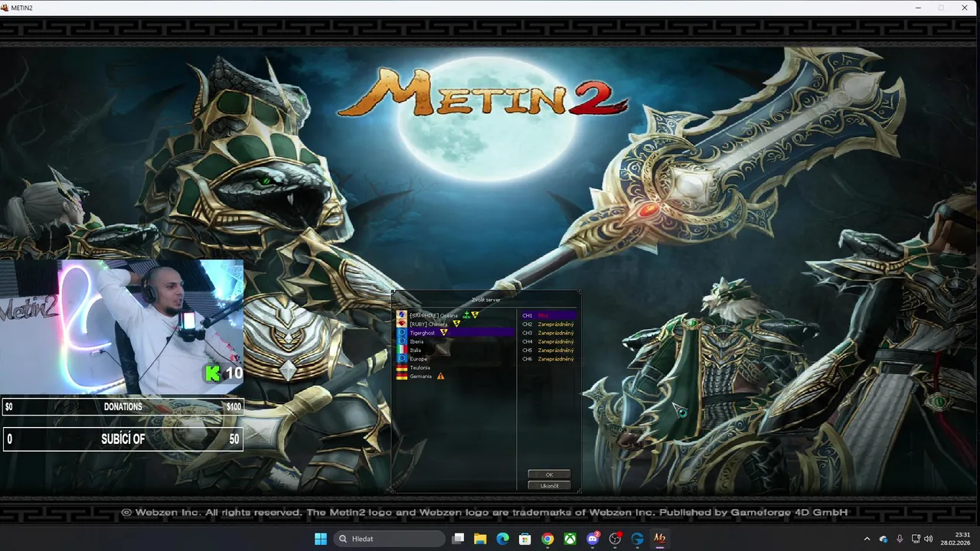Click the German flag icon beside Teutonia
Viewport: 980px width, 551px height.
click(x=401, y=367)
